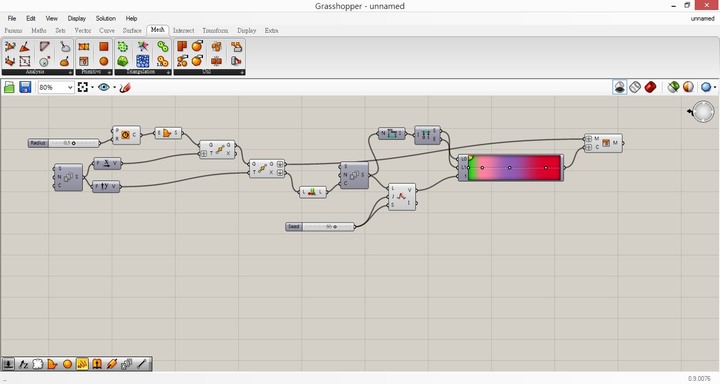Click the download arrow icon in bottom toolbar

(8, 364)
